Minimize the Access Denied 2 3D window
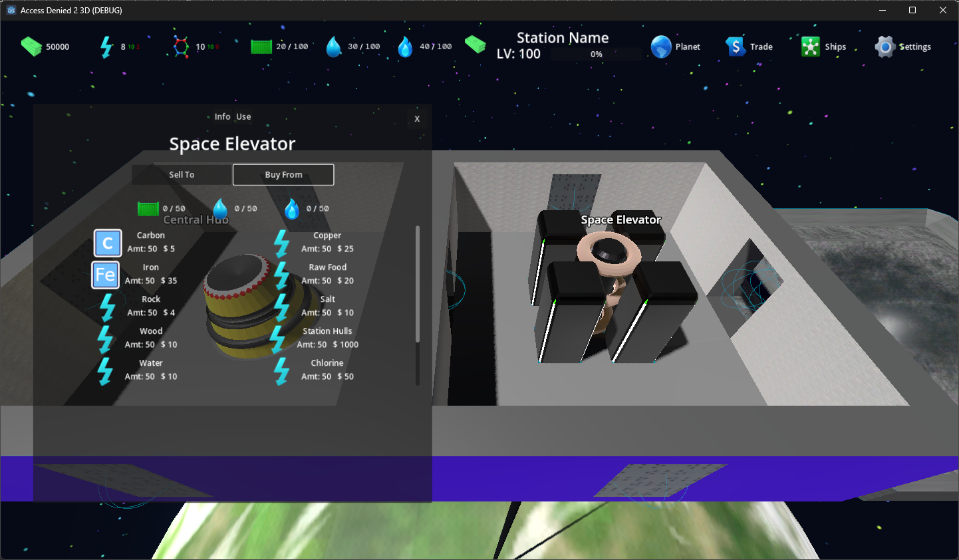959x560 pixels. [x=883, y=10]
